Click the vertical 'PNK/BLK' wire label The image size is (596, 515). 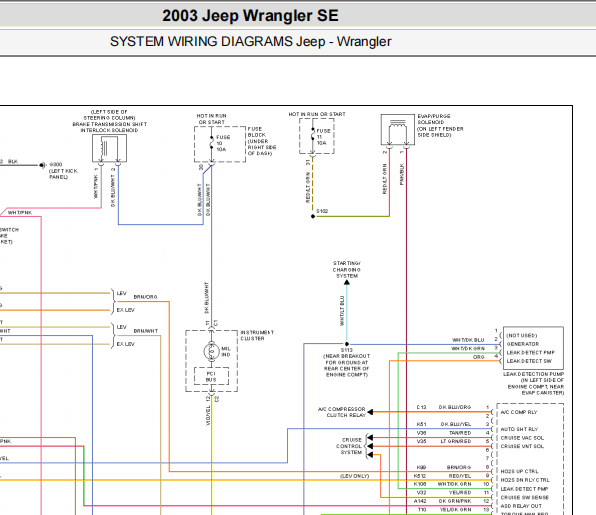[402, 174]
